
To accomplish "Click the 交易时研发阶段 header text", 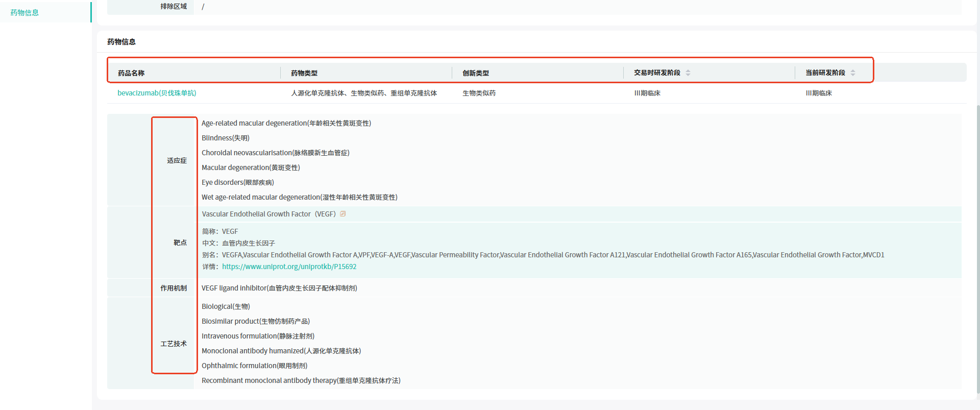I will tap(657, 73).
